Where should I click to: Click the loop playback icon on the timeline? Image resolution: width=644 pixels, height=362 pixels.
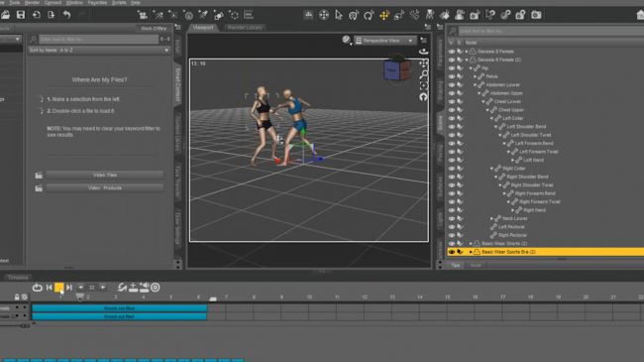click(38, 288)
